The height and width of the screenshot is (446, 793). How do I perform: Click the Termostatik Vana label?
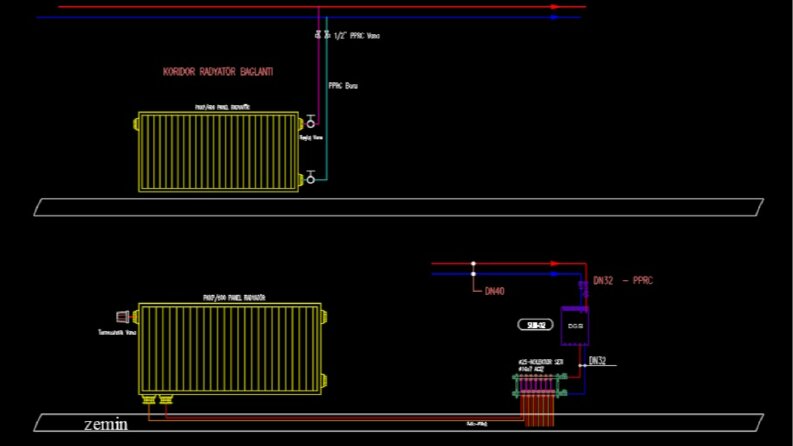pos(117,333)
